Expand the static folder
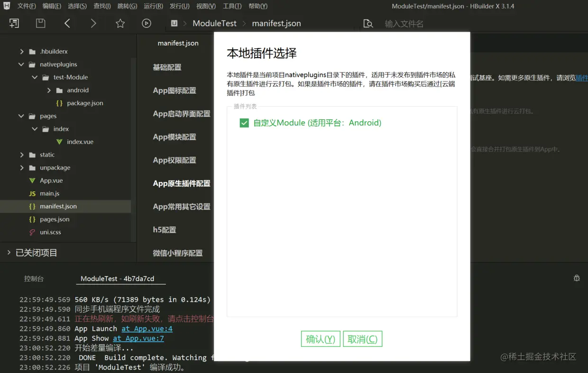 coord(21,155)
